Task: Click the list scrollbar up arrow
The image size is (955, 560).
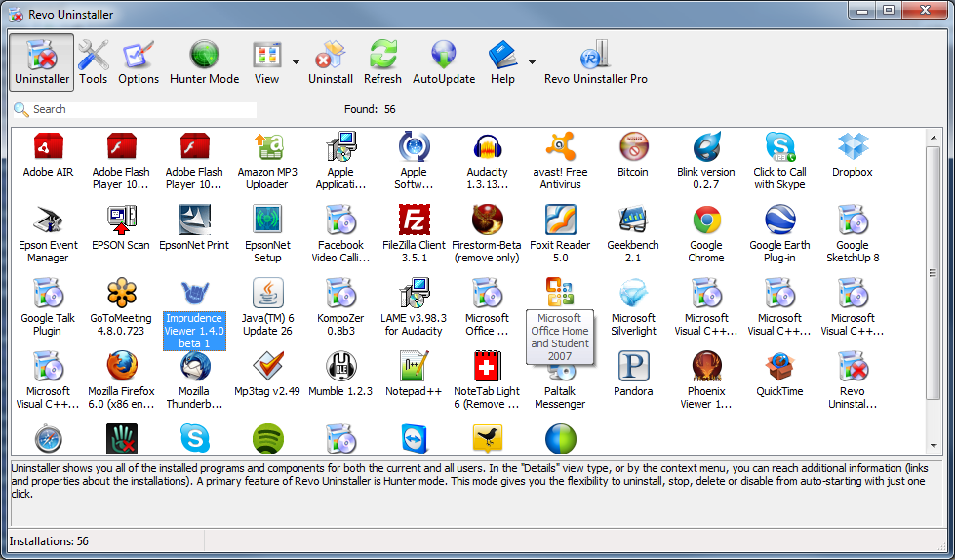Action: pos(934,138)
